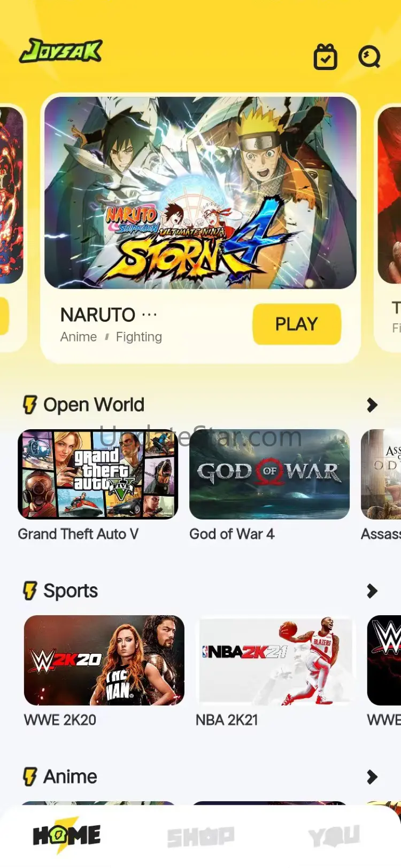Click the Anime genre tag under Naruto
This screenshot has width=401, height=868.
click(x=79, y=337)
